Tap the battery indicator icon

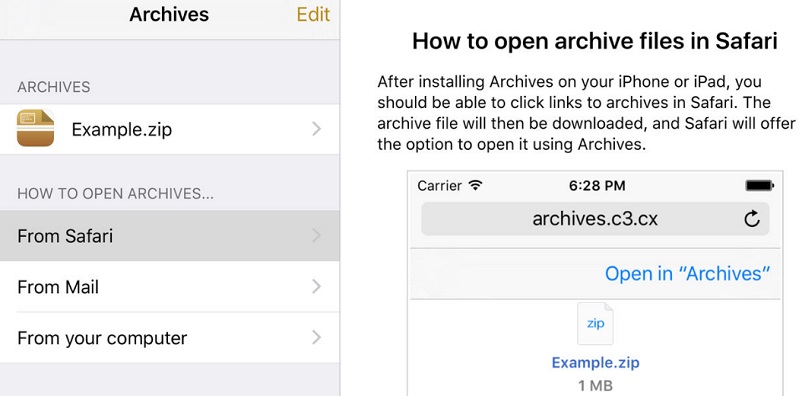[x=760, y=185]
